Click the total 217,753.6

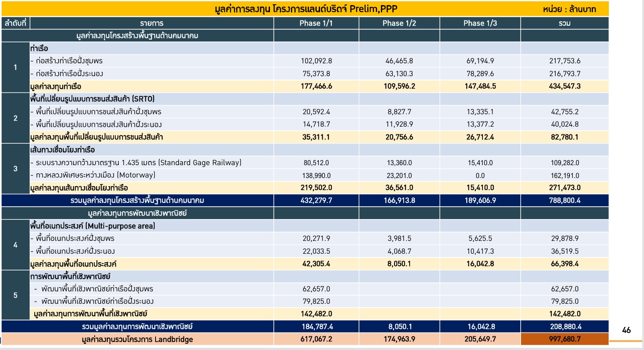coord(565,61)
